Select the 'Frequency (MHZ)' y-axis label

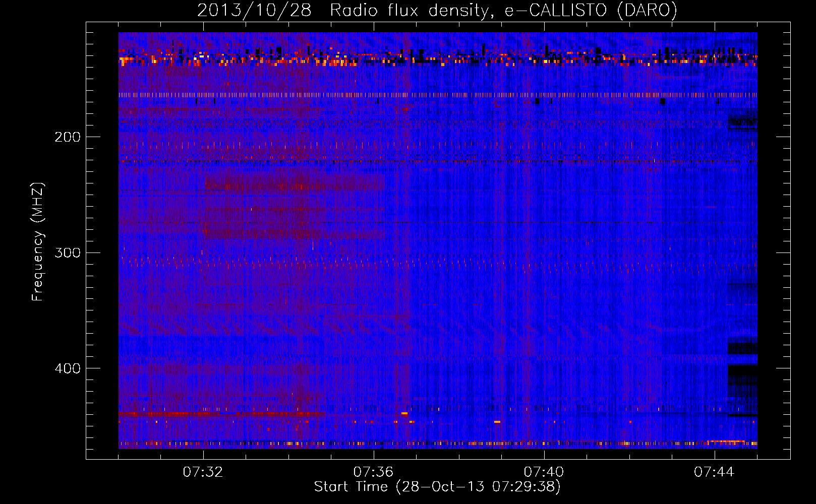pos(38,242)
